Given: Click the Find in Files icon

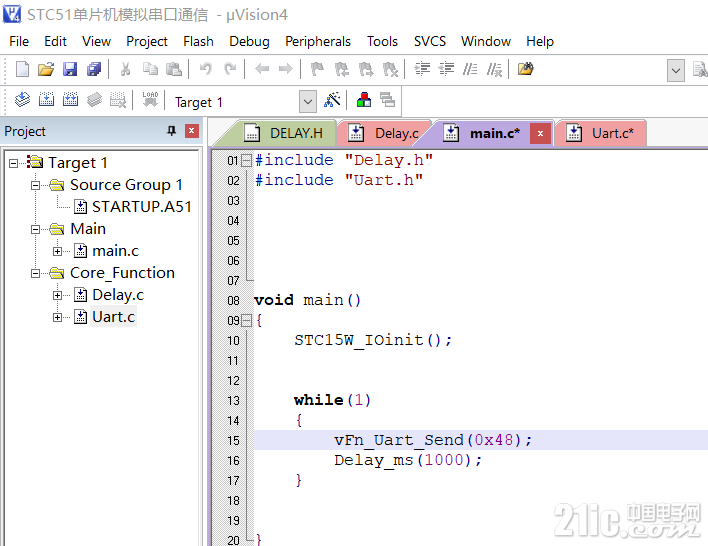Looking at the screenshot, I should (526, 69).
